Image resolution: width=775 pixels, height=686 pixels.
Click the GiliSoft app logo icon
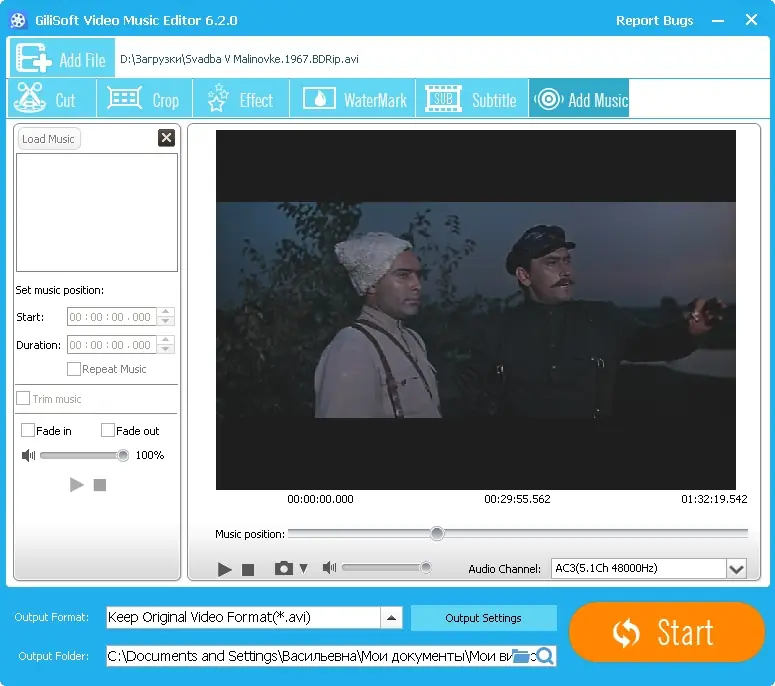pos(18,20)
